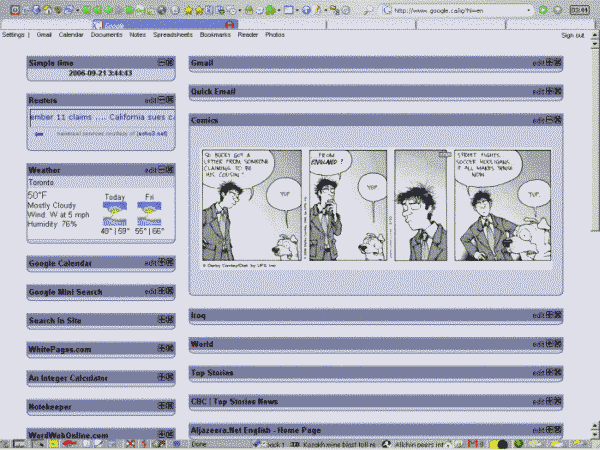
Task: Open Calendar in the top navigation
Action: point(71,34)
